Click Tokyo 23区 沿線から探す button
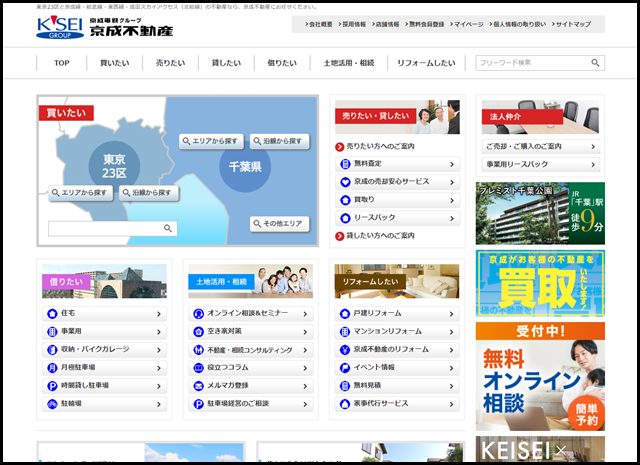 (x=149, y=193)
